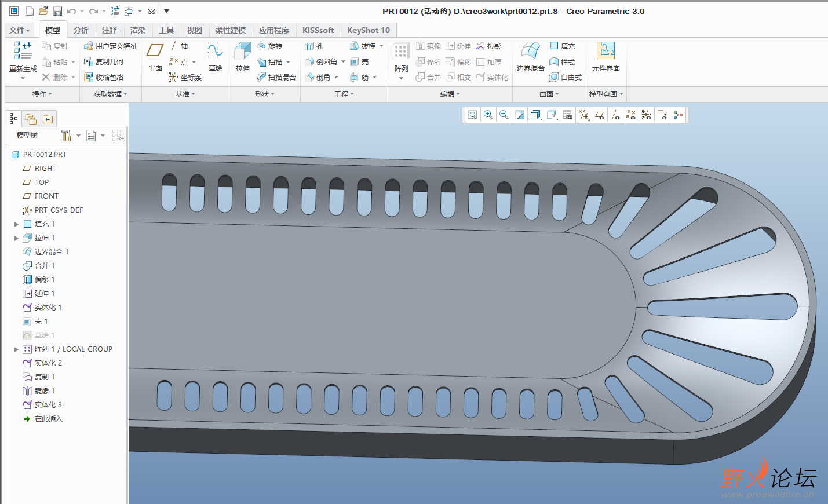Click the Style (样式) surface tool
828x504 pixels.
562,61
